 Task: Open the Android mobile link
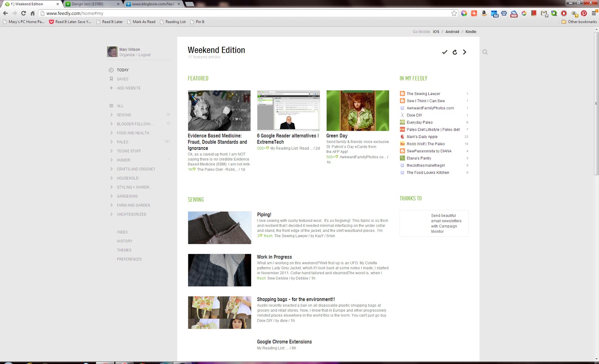[x=452, y=32]
